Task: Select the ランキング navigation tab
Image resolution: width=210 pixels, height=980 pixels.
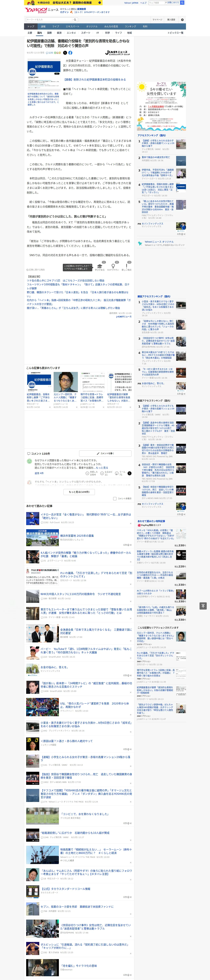Action: [x=130, y=27]
